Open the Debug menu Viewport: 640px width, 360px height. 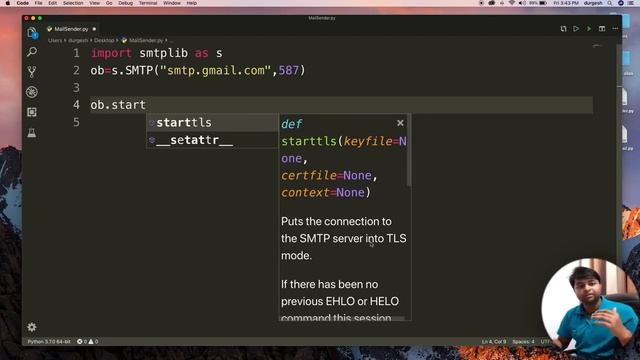coord(125,3)
